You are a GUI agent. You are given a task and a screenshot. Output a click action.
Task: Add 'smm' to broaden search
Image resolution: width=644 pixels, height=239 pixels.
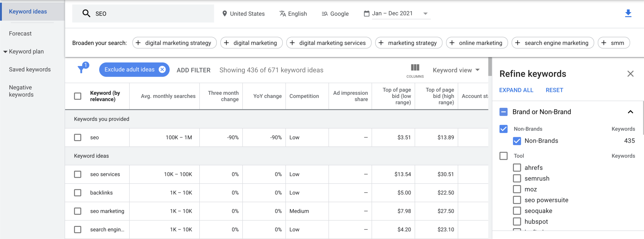coord(613,43)
